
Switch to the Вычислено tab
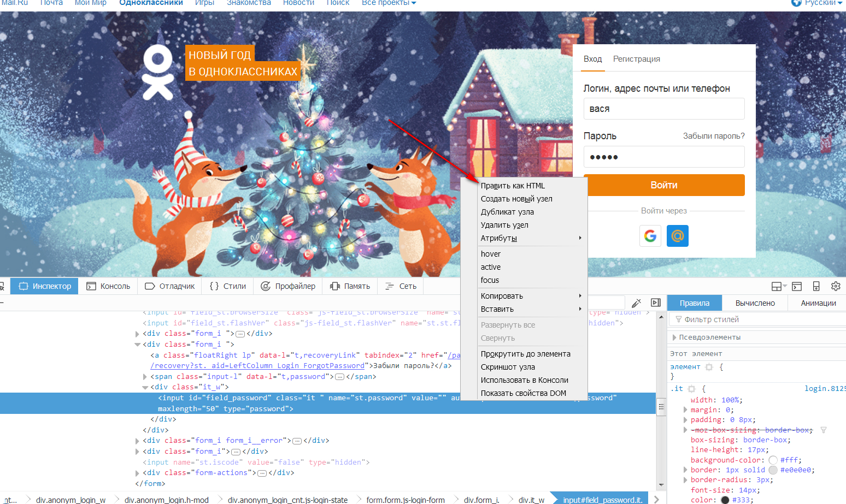click(x=755, y=303)
